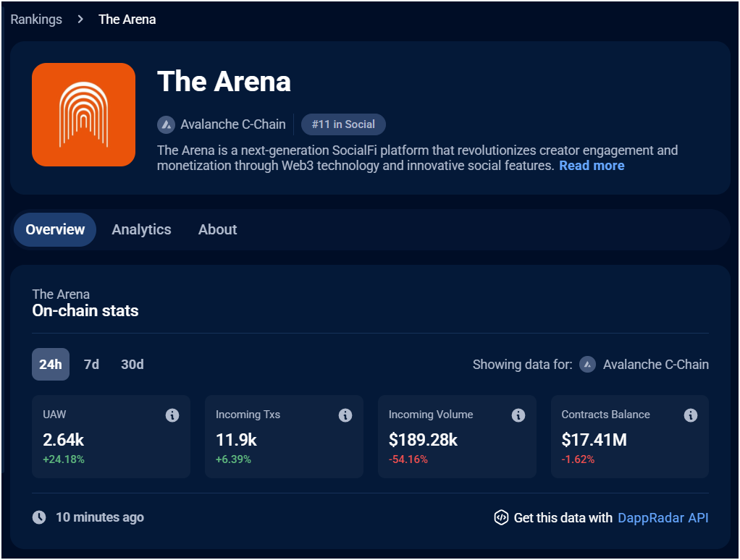
Task: Click the +24.18% change figure
Action: tap(64, 459)
